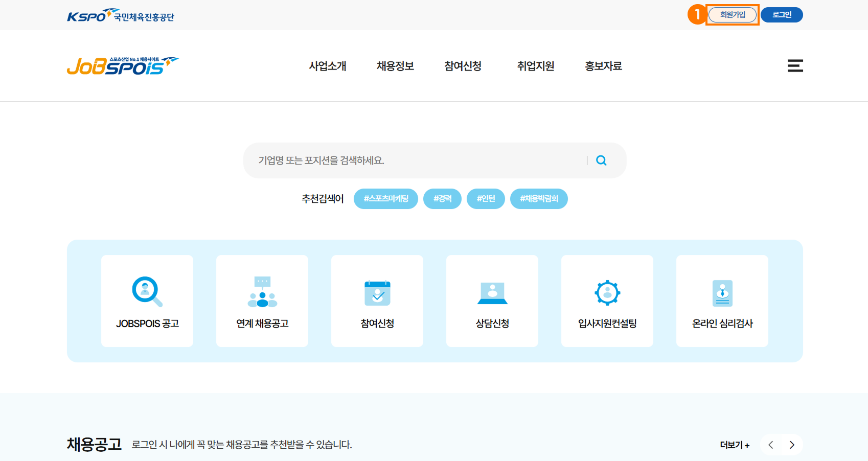Click the JOBSPOIS logo
This screenshot has height=461, width=868.
(123, 66)
